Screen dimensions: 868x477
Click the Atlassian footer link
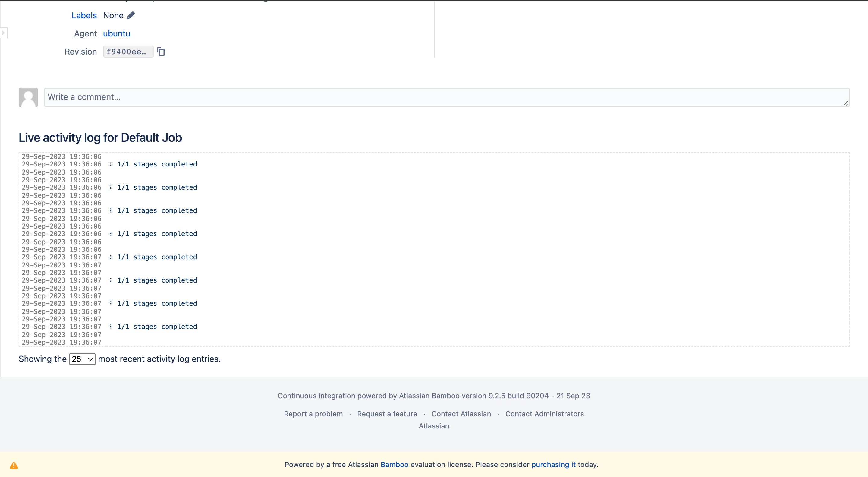(x=434, y=426)
